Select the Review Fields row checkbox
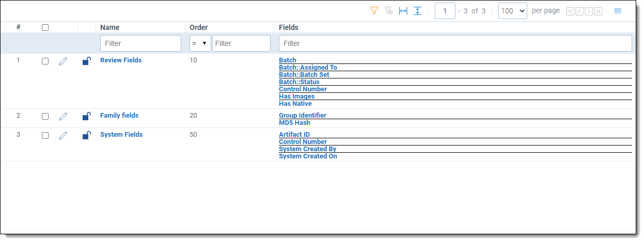 [x=45, y=61]
